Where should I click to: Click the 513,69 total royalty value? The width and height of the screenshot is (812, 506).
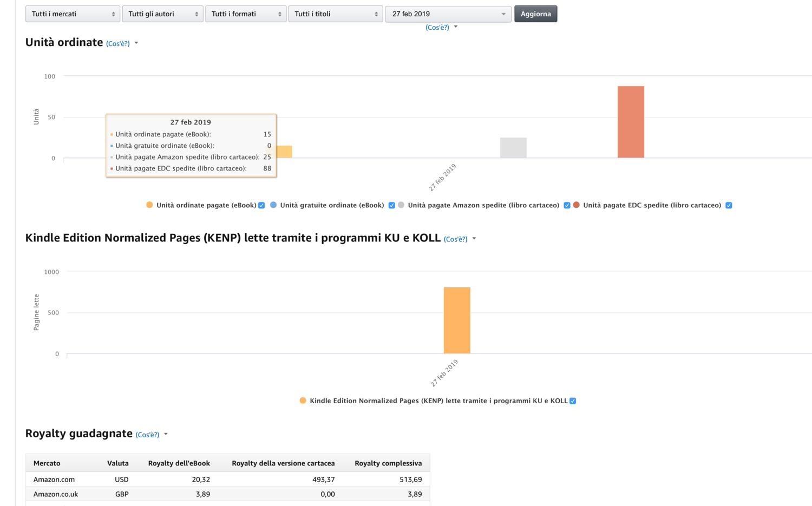point(411,479)
